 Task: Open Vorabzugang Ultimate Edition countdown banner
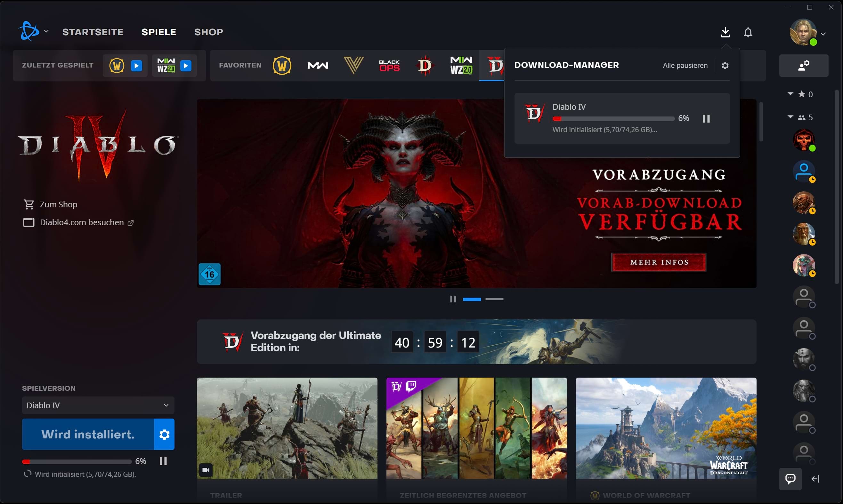click(x=476, y=342)
